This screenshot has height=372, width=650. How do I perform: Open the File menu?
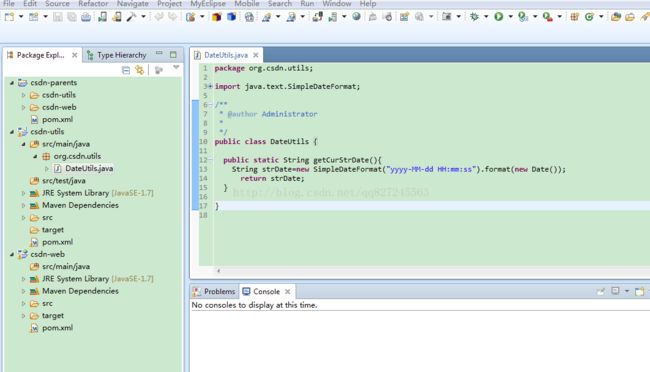click(x=8, y=4)
